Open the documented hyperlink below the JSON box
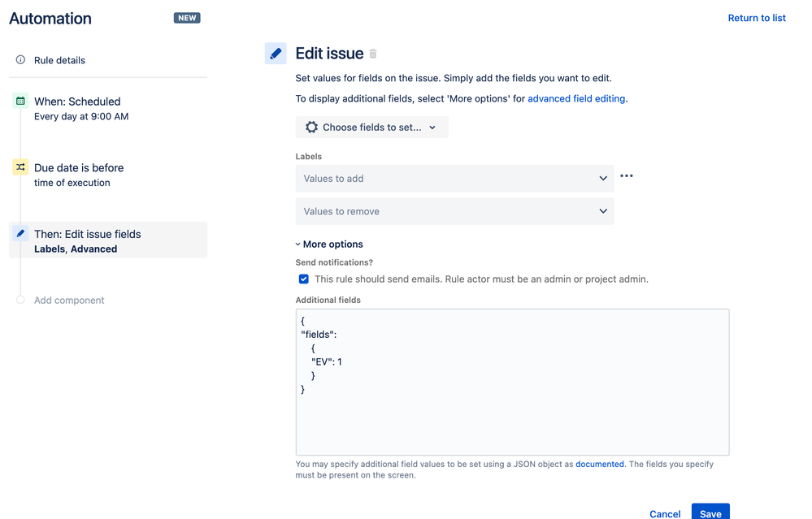Image resolution: width=812 pixels, height=519 pixels. pyautogui.click(x=599, y=464)
